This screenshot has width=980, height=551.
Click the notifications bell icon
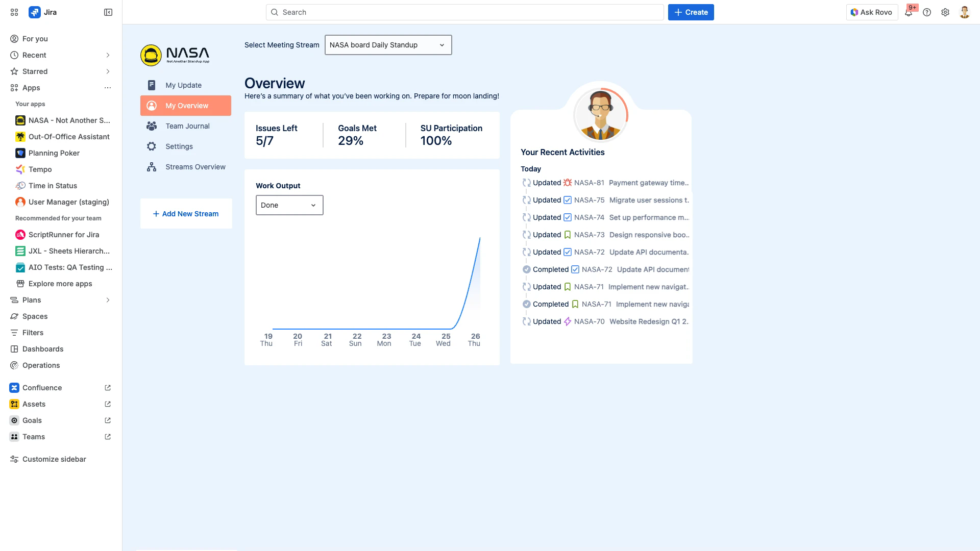pyautogui.click(x=909, y=13)
